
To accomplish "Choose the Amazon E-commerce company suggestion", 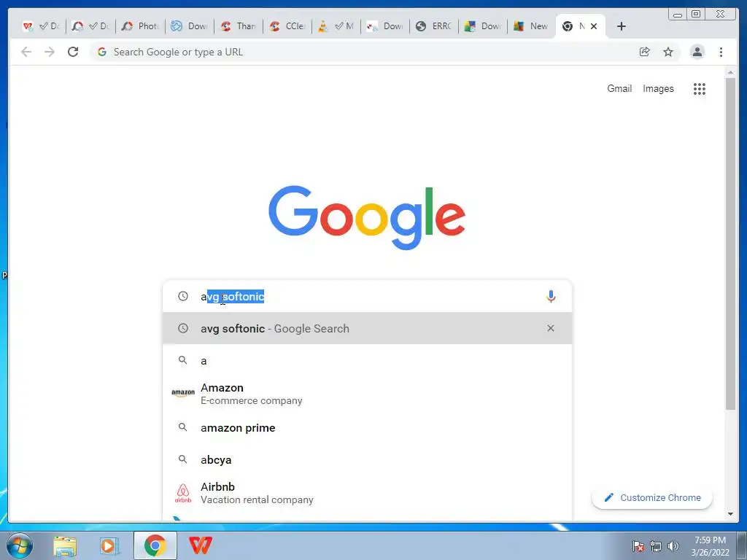I will click(367, 394).
